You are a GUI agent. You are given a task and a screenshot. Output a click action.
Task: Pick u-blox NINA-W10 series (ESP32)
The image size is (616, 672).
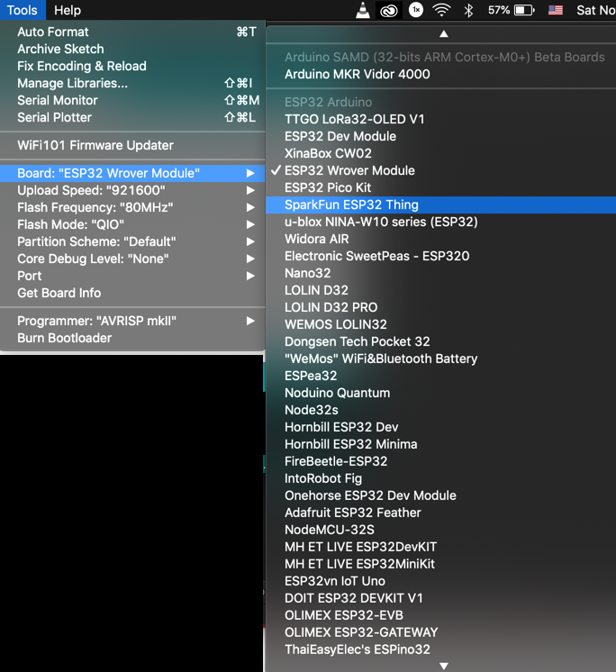(440, 222)
